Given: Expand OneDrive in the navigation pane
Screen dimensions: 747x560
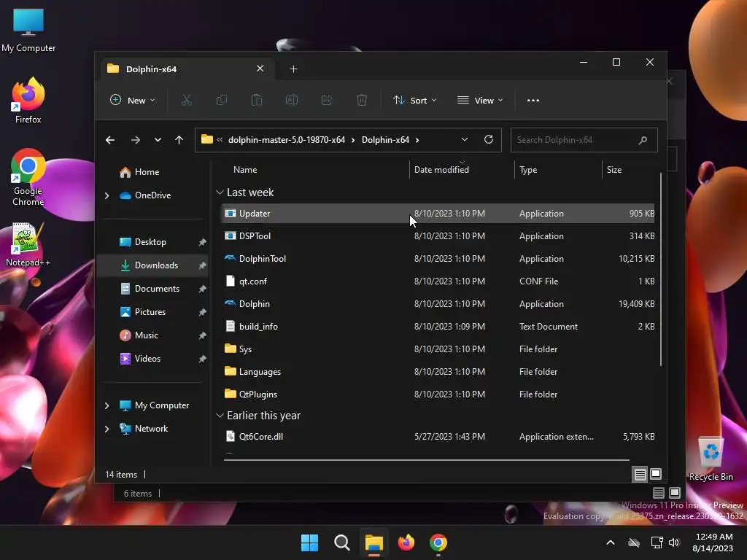Looking at the screenshot, I should [x=107, y=195].
